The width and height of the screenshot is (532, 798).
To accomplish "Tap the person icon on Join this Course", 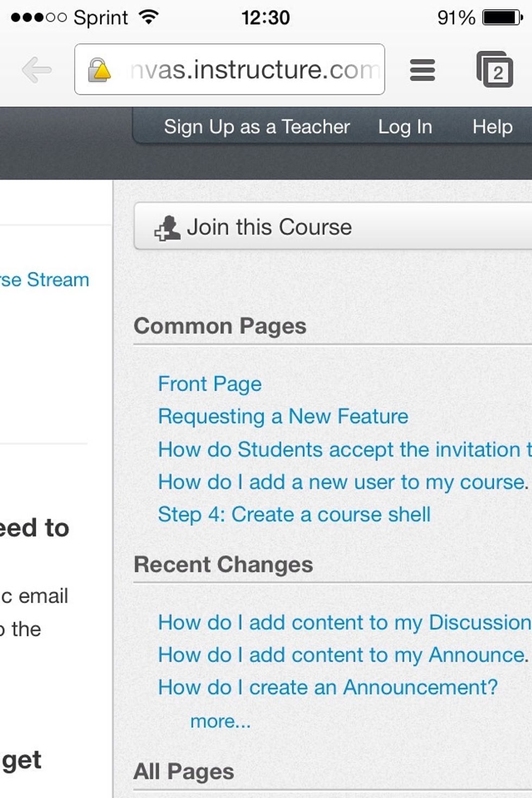I will coord(168,227).
